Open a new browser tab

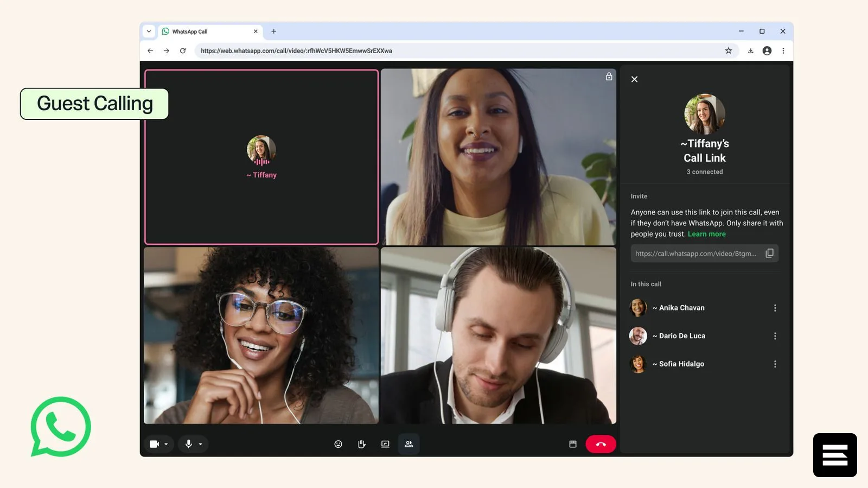point(274,31)
